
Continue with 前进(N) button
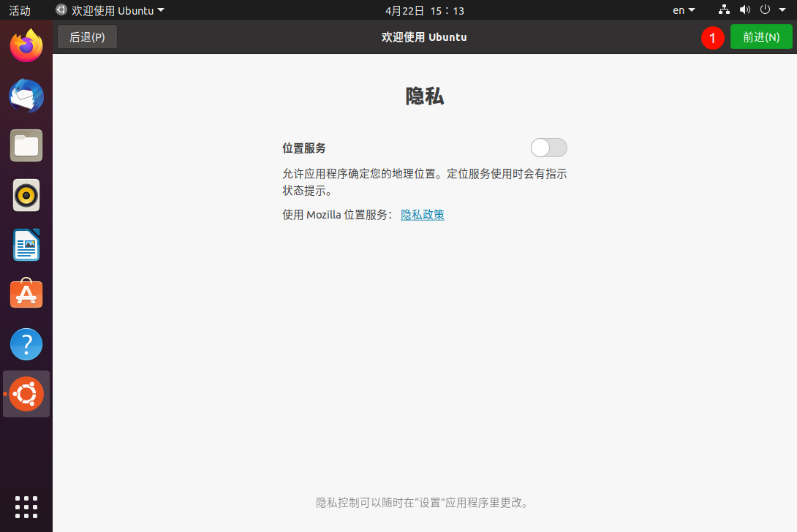point(761,37)
